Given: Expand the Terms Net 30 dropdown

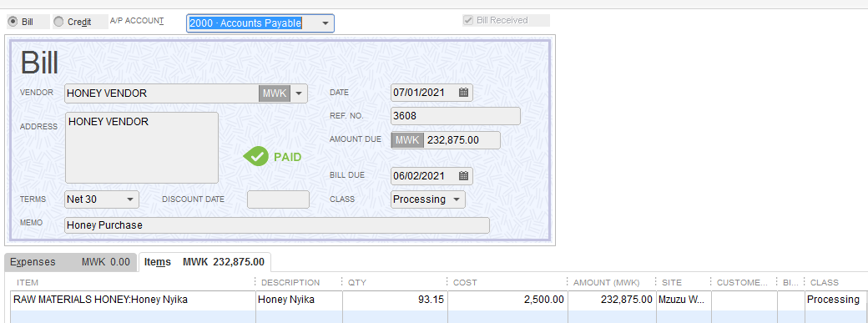Looking at the screenshot, I should pyautogui.click(x=131, y=199).
